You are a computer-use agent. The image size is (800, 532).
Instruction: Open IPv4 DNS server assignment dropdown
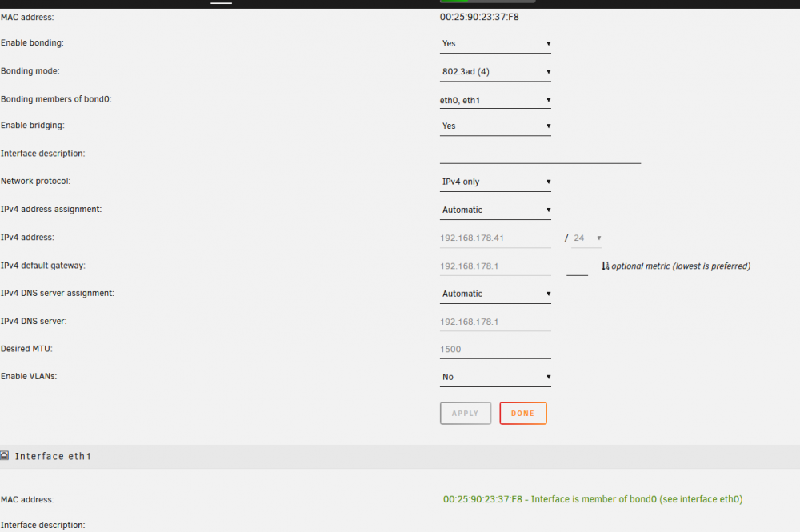coord(495,294)
